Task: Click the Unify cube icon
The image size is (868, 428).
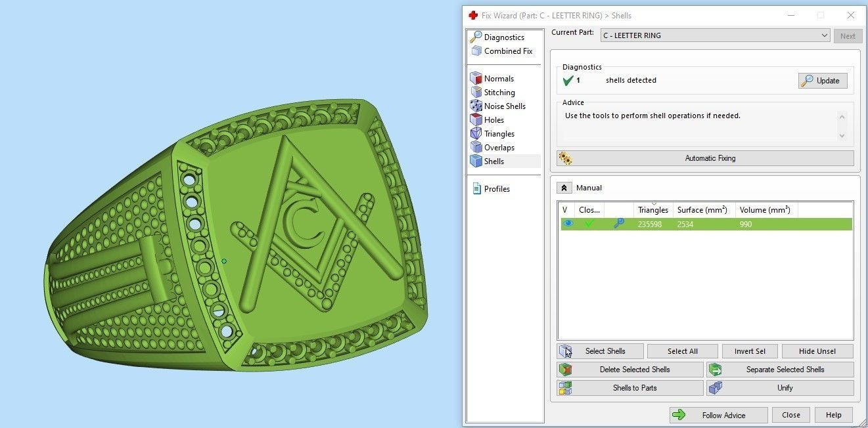Action: click(716, 388)
